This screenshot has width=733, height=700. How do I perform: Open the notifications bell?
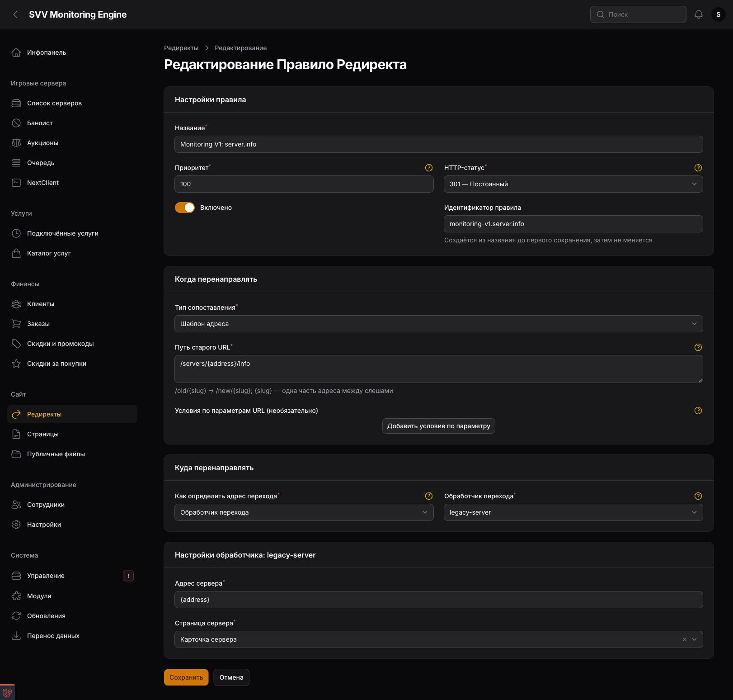pos(699,14)
